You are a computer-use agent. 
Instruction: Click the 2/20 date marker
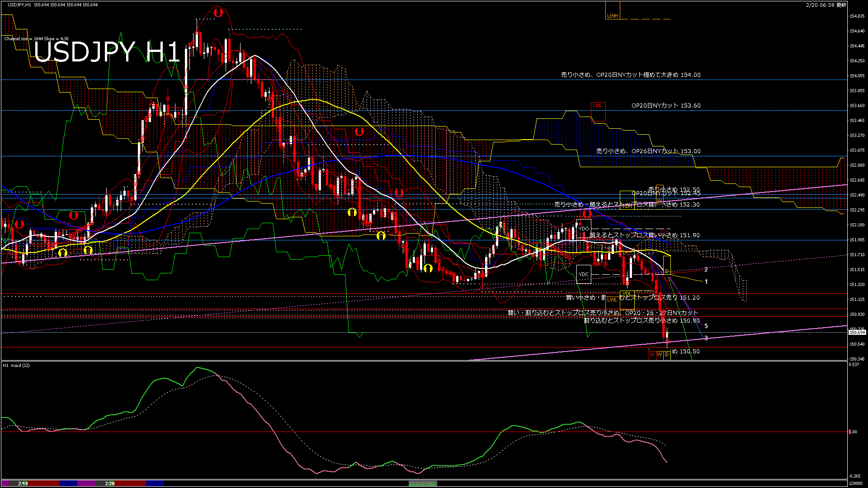(110, 483)
